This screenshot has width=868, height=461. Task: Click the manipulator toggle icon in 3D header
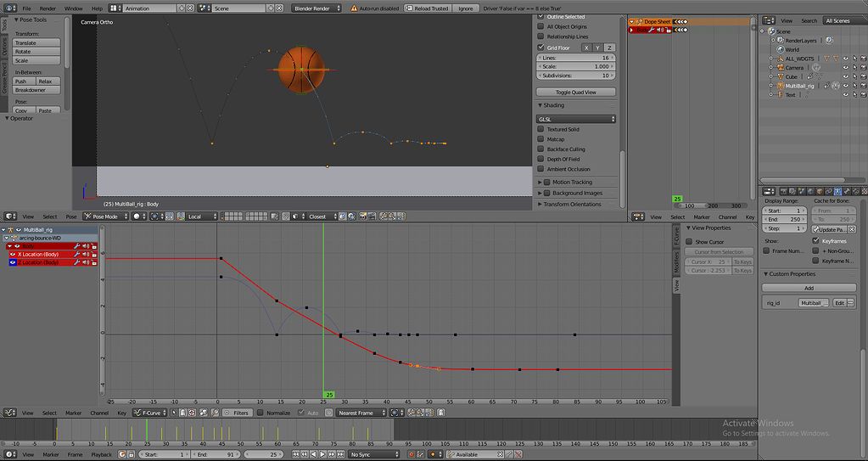[181, 216]
